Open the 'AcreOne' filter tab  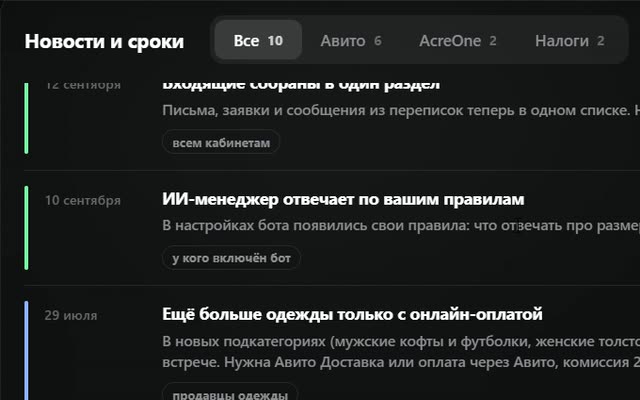(458, 40)
